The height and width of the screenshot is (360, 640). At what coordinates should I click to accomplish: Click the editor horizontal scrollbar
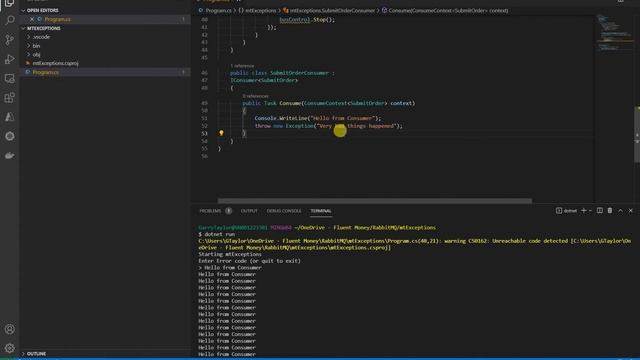pos(375,201)
